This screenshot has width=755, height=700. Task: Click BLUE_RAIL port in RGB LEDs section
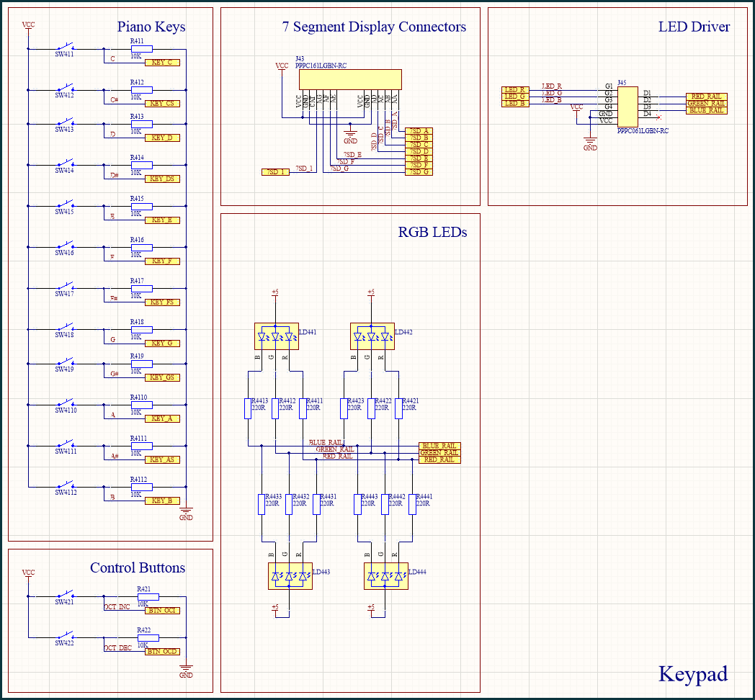[x=439, y=446]
